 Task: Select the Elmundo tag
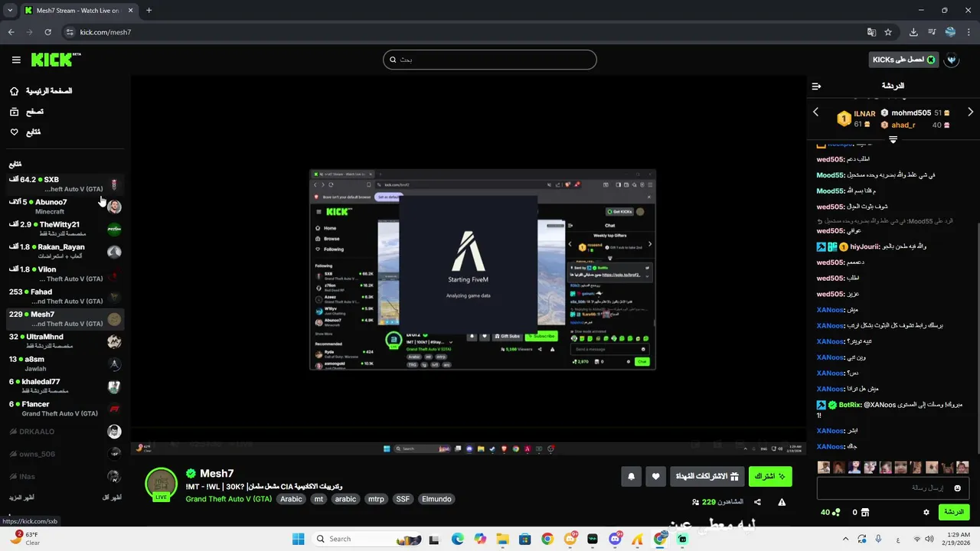click(436, 499)
